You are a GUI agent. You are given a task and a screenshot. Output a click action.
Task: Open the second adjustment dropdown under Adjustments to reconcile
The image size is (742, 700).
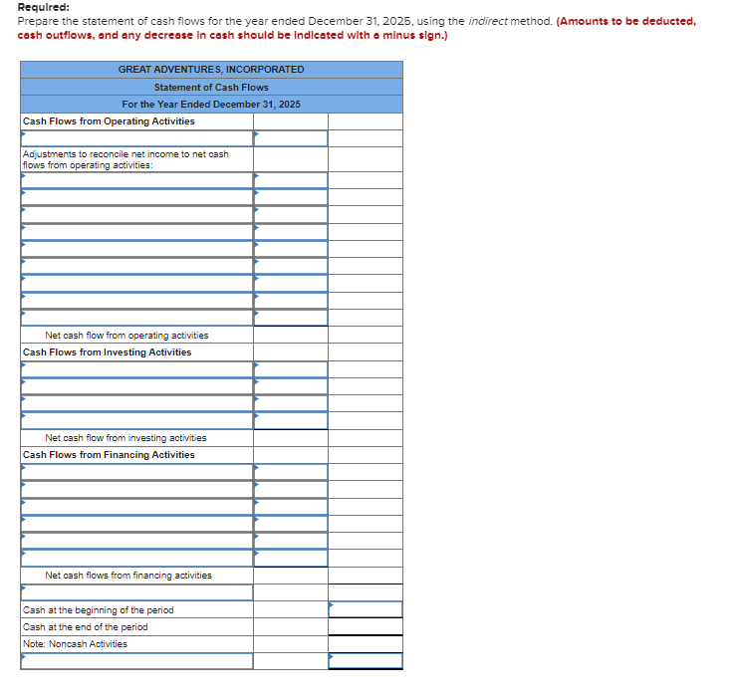136,197
